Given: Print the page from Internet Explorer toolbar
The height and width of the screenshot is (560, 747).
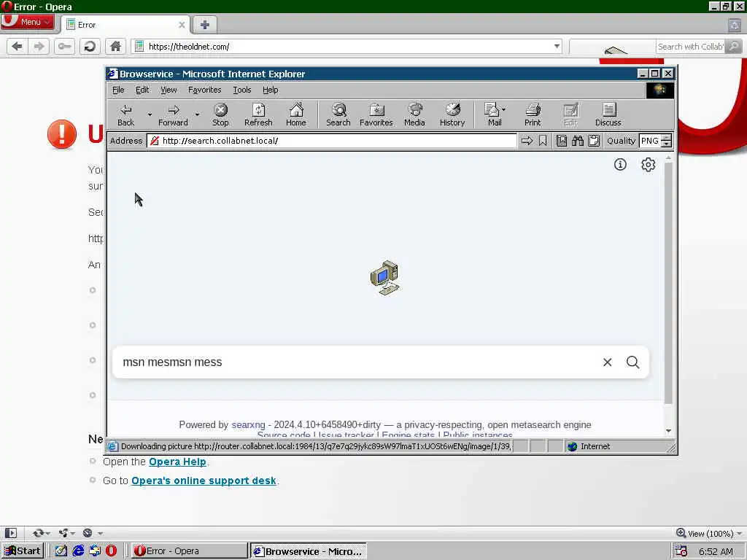Looking at the screenshot, I should (x=533, y=114).
